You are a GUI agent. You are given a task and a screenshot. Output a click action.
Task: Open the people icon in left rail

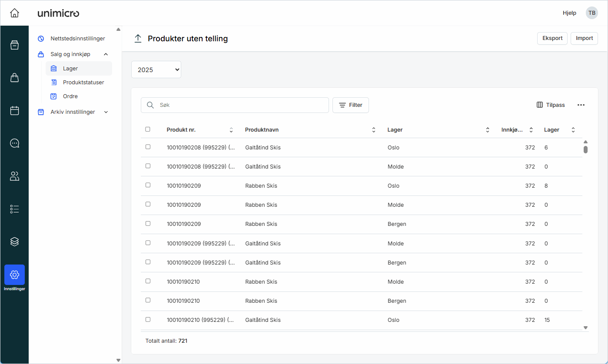tap(14, 176)
